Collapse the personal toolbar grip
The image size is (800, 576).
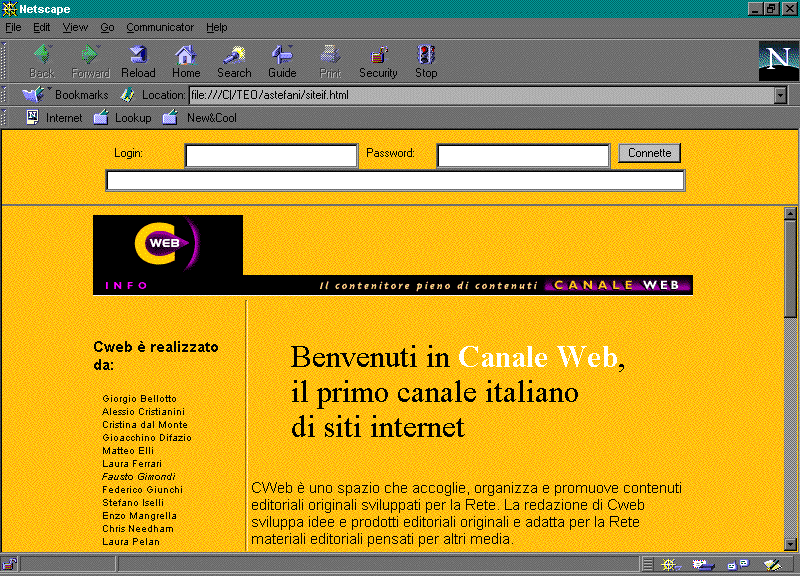4,118
